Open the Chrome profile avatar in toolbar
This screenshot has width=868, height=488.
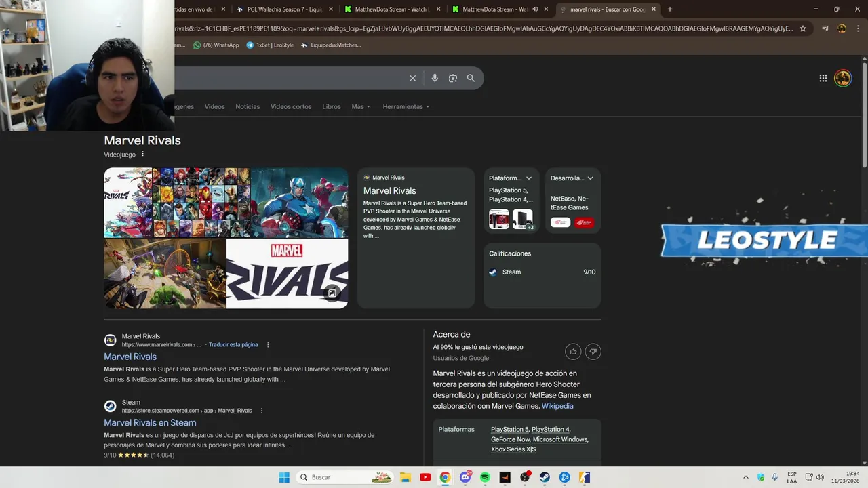842,28
